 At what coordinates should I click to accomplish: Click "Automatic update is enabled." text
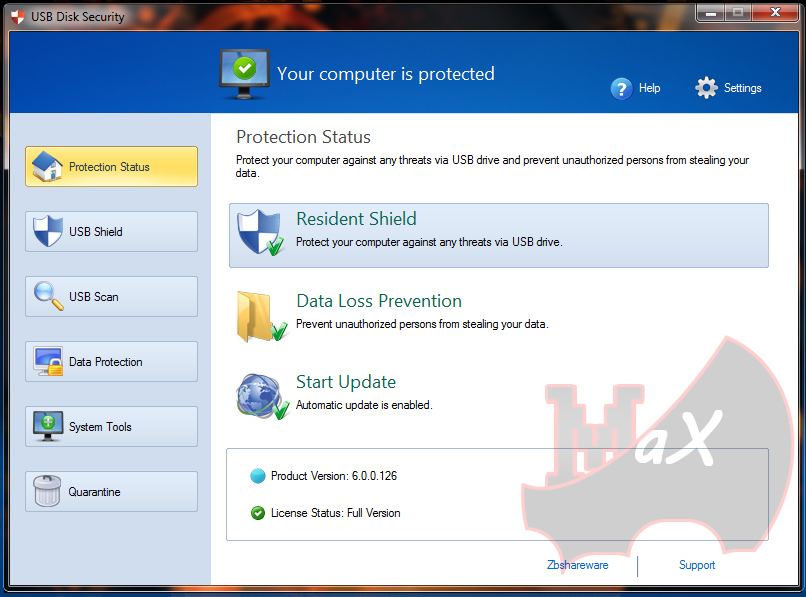click(x=364, y=405)
